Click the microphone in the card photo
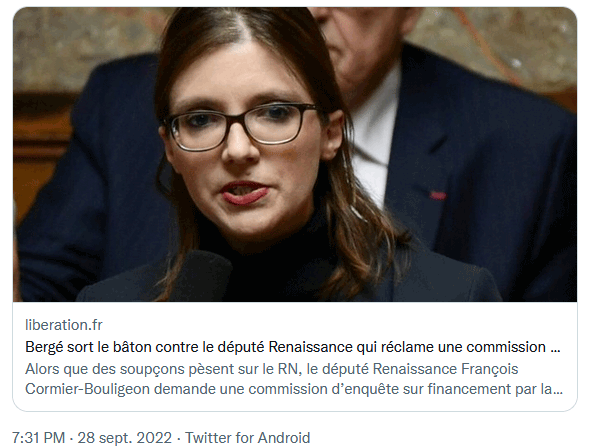Viewport: 589px width, 448px height. 201,276
